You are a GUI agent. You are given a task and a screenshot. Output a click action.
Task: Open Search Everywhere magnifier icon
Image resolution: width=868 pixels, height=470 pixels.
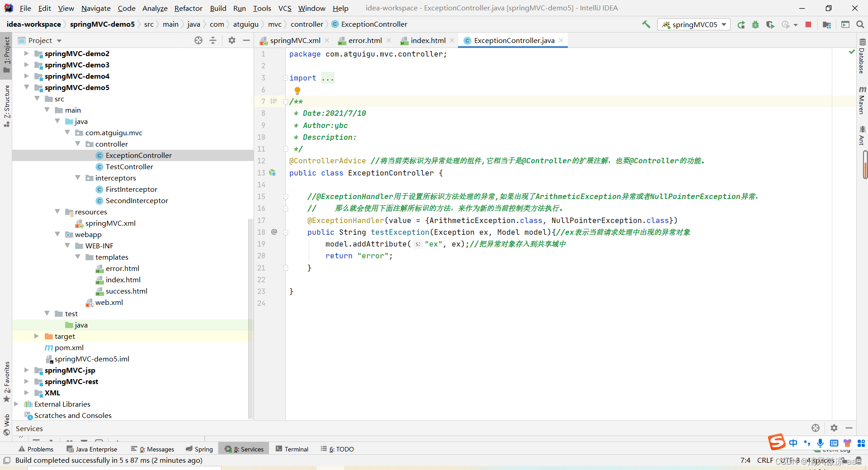860,24
